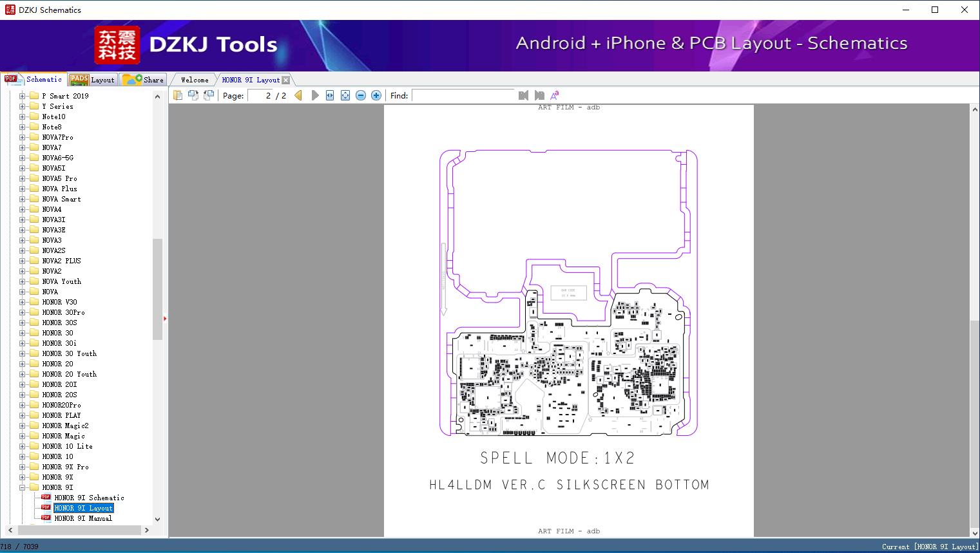Expand the NOVA6-5G folder node
Screen dimensions: 980x553
[x=22, y=158]
